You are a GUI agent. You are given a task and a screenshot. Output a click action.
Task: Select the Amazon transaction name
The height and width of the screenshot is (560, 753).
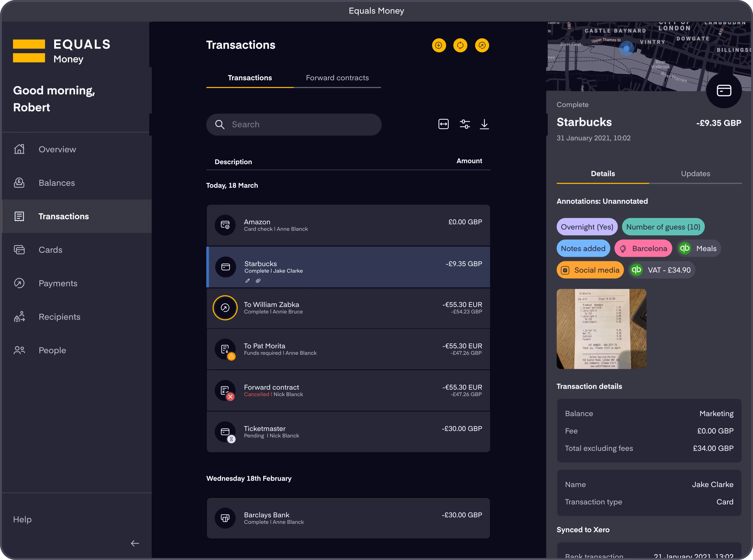pos(257,222)
